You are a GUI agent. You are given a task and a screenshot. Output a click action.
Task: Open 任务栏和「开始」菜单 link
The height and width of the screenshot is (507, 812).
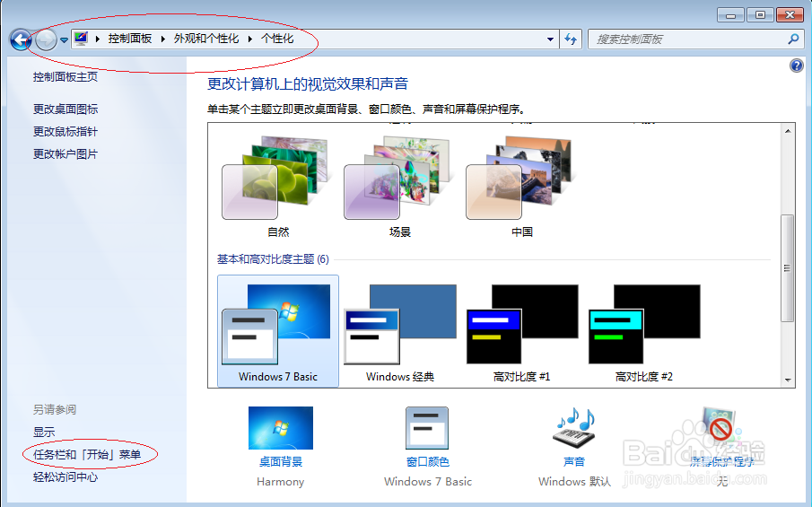(x=87, y=455)
